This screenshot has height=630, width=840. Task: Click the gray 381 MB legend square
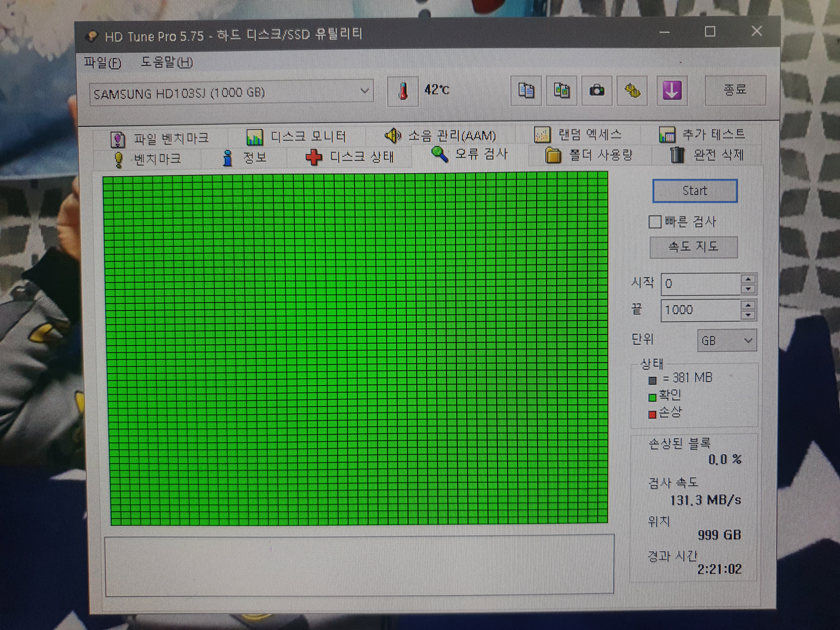click(x=652, y=380)
